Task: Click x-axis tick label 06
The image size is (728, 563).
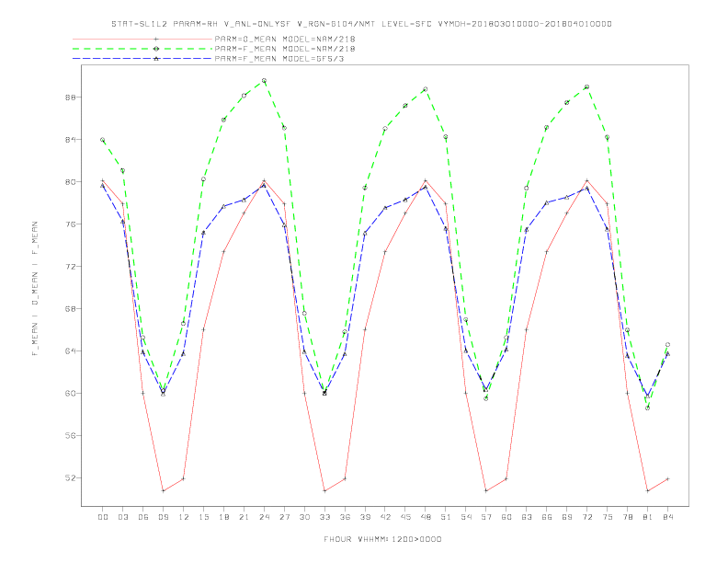Action: tap(143, 517)
